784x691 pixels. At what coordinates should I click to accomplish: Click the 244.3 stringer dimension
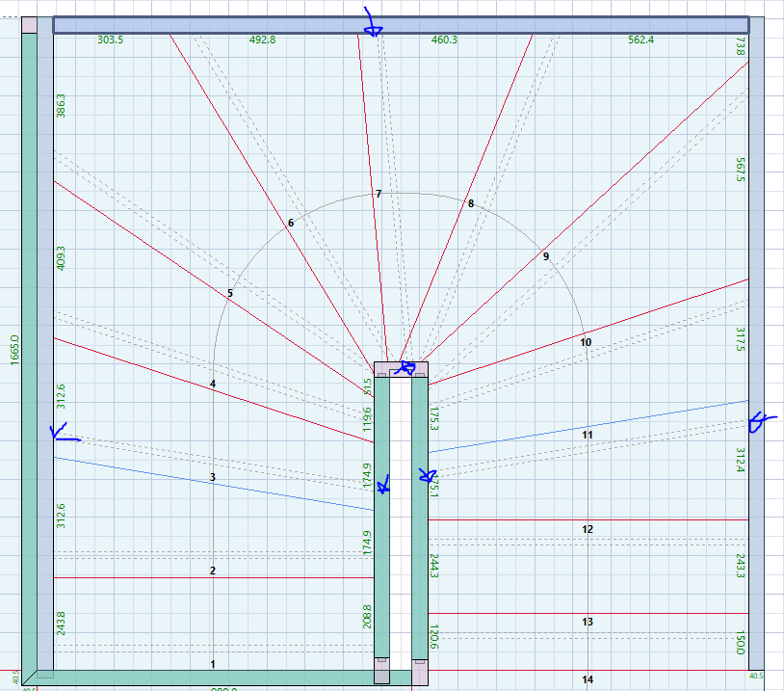click(433, 566)
